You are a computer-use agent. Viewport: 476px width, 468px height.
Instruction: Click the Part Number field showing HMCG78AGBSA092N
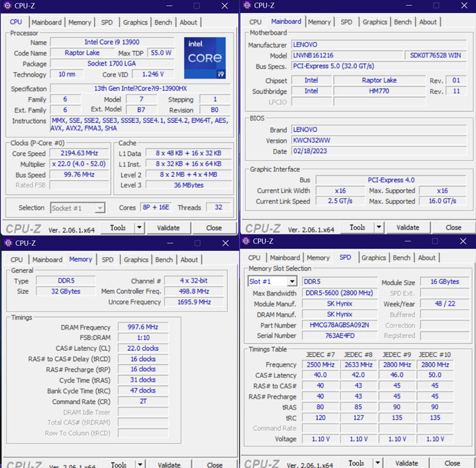pos(339,325)
